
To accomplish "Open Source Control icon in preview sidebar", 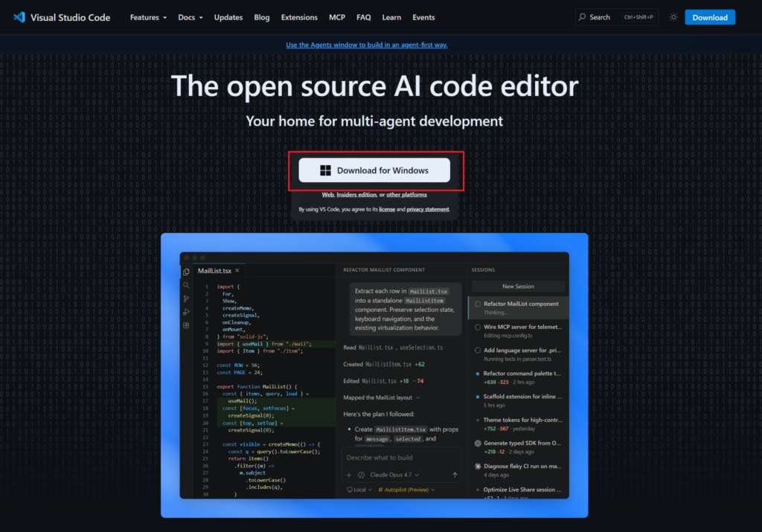I will pos(186,299).
